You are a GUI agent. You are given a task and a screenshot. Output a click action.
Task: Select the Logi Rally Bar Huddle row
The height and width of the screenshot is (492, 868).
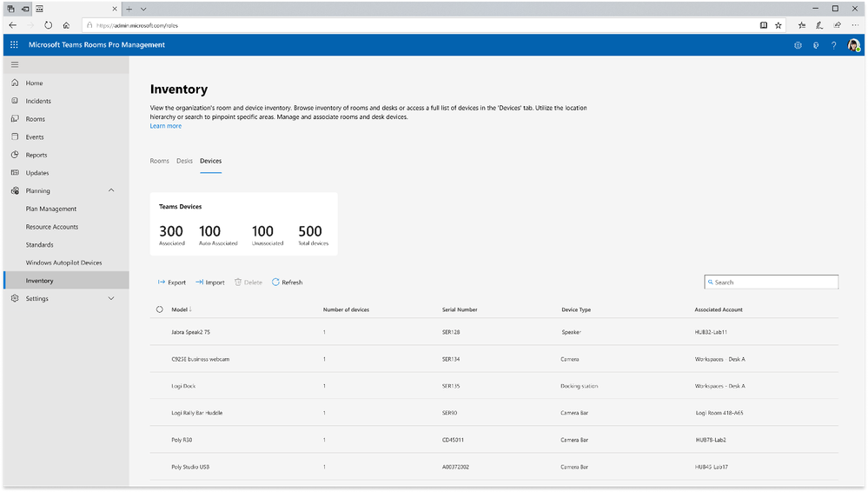point(494,413)
